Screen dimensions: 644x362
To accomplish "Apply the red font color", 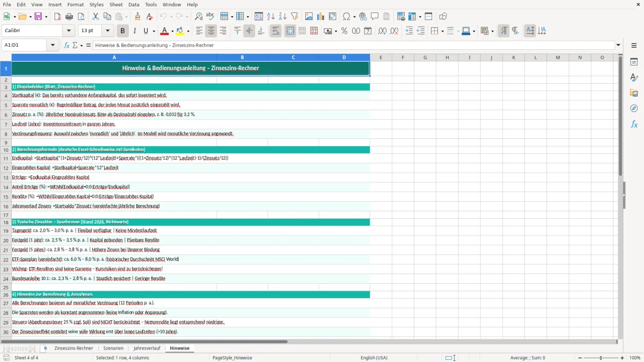I will click(165, 31).
